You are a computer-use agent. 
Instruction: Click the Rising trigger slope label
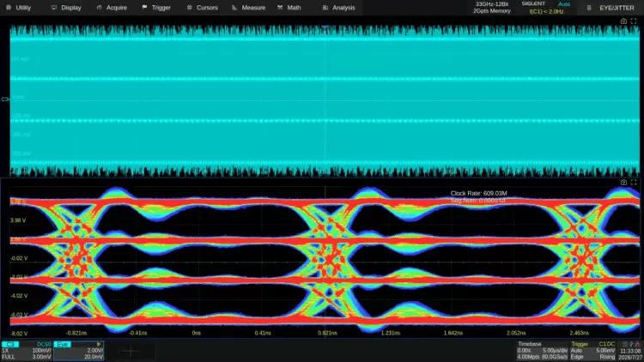click(x=607, y=357)
